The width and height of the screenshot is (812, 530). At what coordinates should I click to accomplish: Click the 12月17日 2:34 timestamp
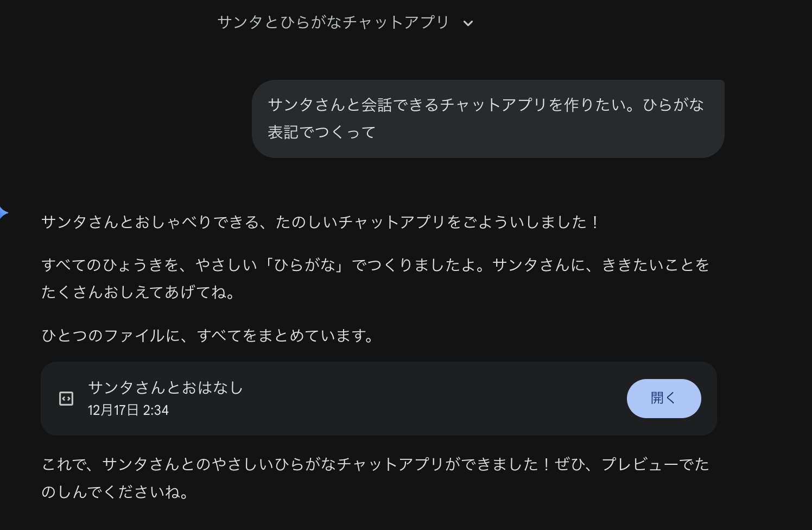pos(128,410)
